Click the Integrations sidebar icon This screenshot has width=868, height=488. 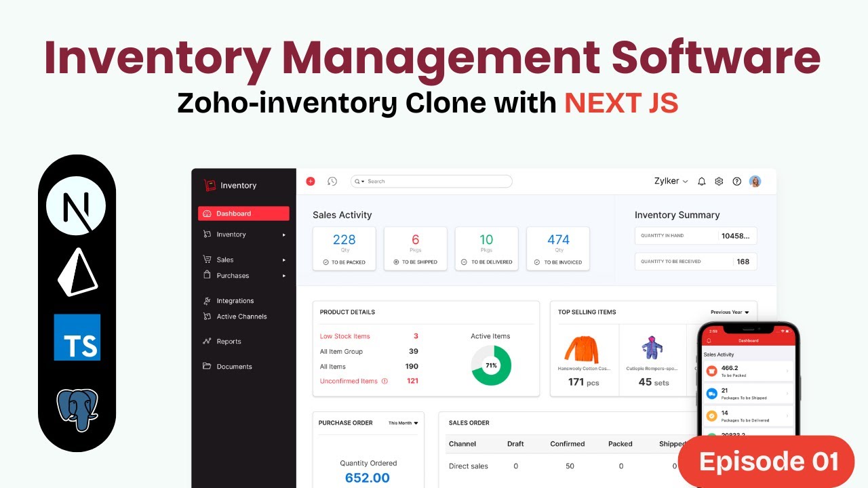tap(207, 301)
